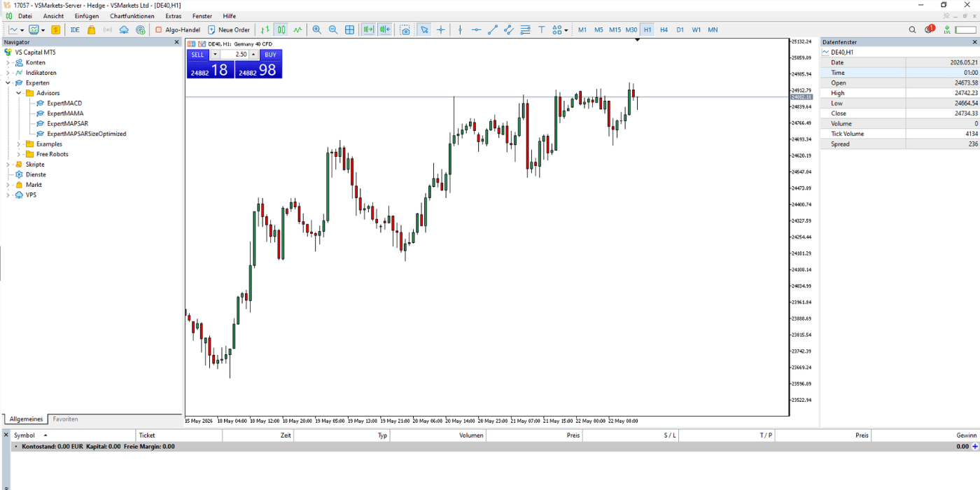Open the MetaEditor IDE toolbar button
The width and height of the screenshot is (980, 490).
(x=75, y=30)
